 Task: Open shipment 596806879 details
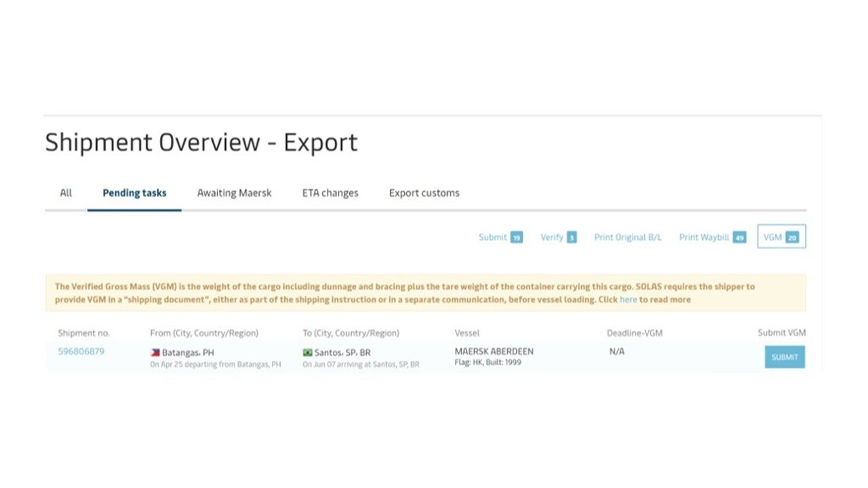pyautogui.click(x=81, y=351)
